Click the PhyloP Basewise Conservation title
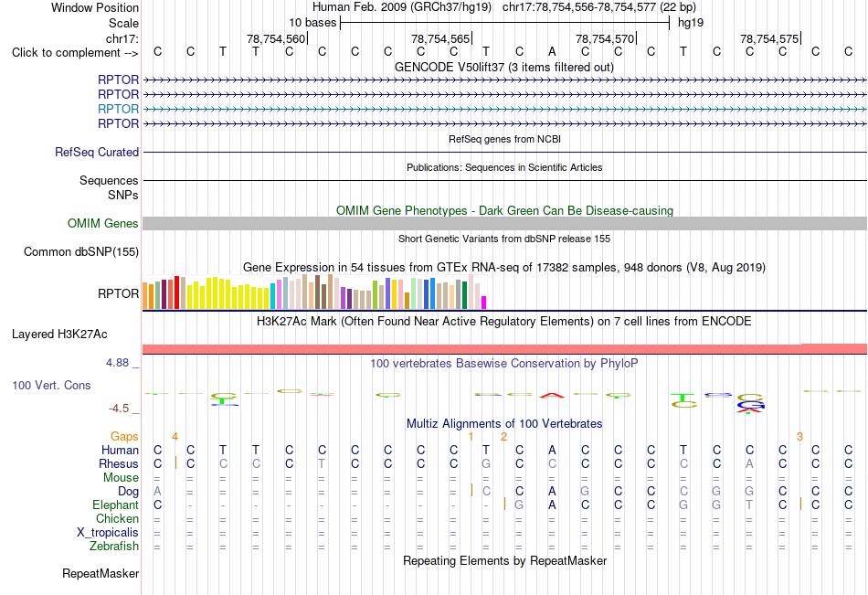Viewport: 868px width, 595px height. pos(504,364)
